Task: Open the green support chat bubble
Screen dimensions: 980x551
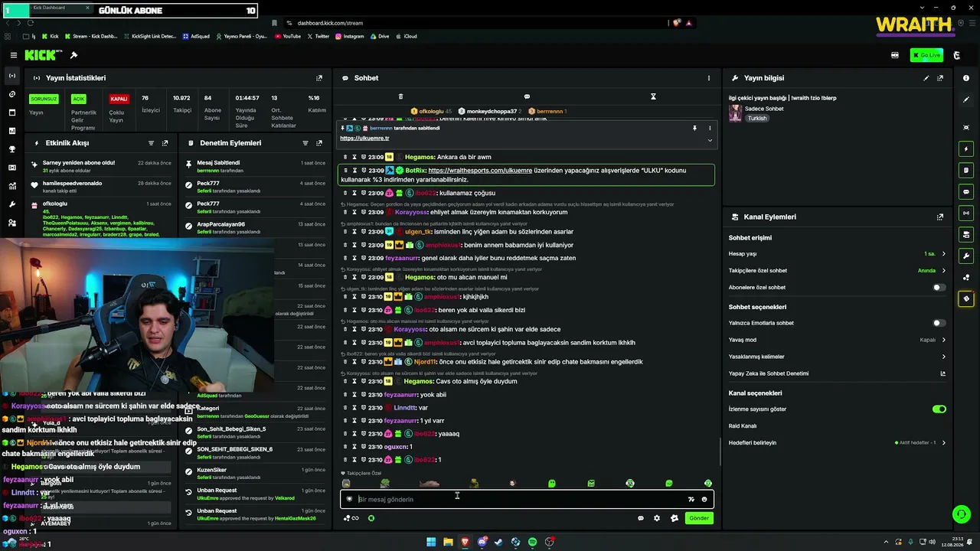Action: 961,514
